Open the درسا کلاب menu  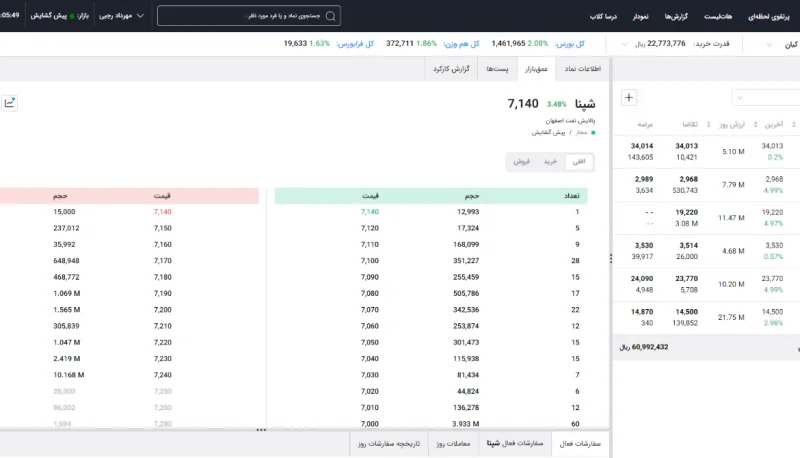pos(603,17)
